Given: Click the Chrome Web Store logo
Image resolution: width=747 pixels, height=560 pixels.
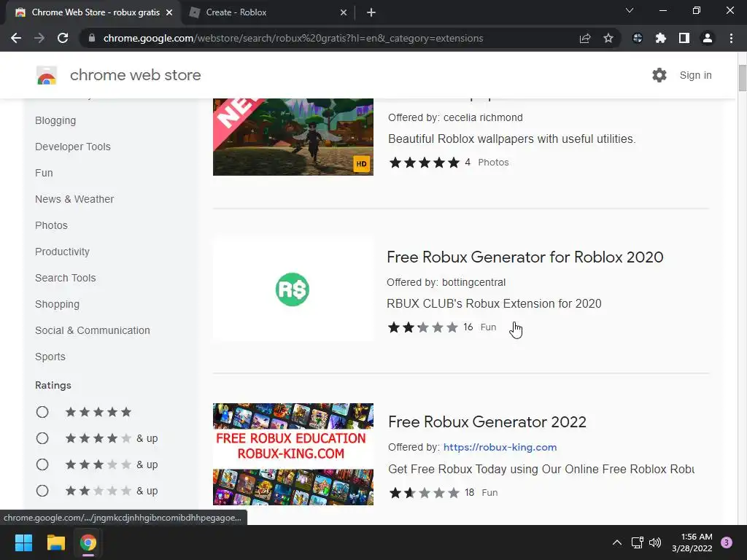Looking at the screenshot, I should [x=47, y=75].
